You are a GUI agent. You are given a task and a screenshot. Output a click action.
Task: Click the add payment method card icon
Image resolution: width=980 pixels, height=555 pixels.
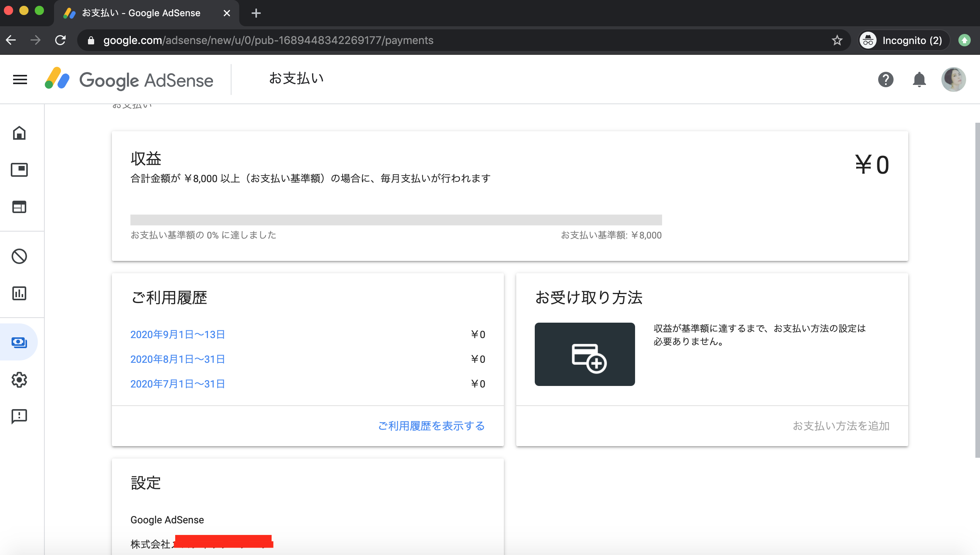(x=584, y=354)
